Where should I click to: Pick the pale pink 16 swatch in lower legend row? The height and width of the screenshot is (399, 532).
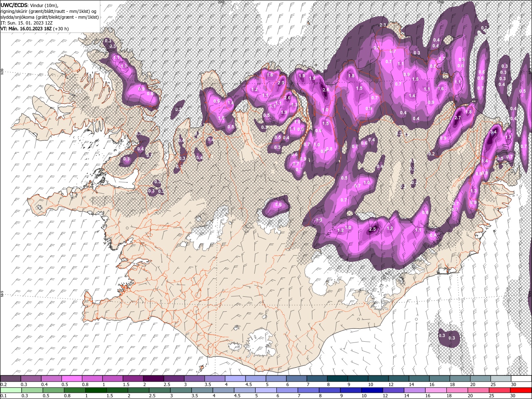tap(436, 390)
